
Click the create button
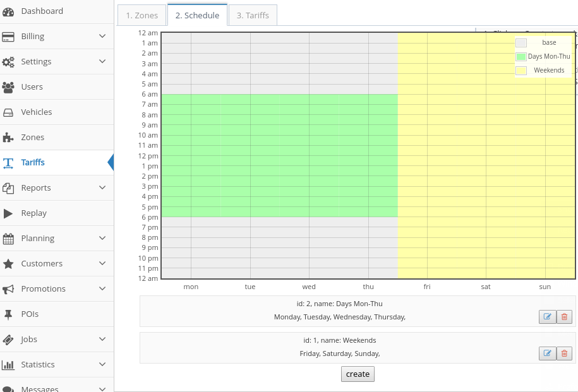coord(358,374)
